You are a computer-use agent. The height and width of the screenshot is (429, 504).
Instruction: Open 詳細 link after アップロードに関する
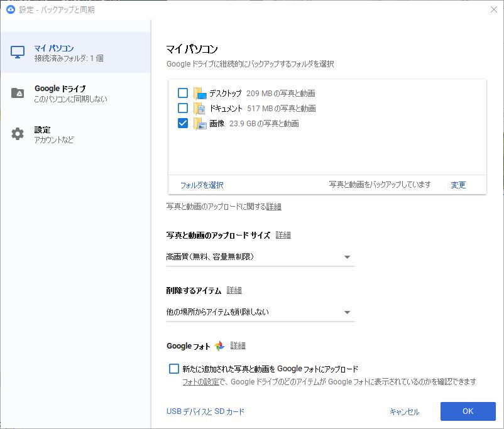[x=274, y=207]
